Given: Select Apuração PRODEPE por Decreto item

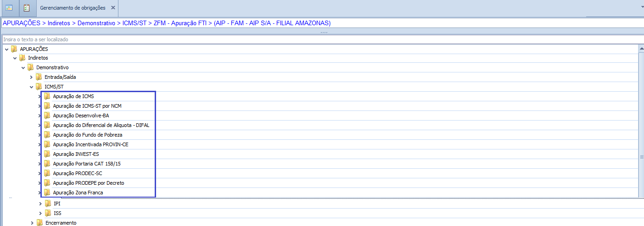Looking at the screenshot, I should [x=89, y=183].
